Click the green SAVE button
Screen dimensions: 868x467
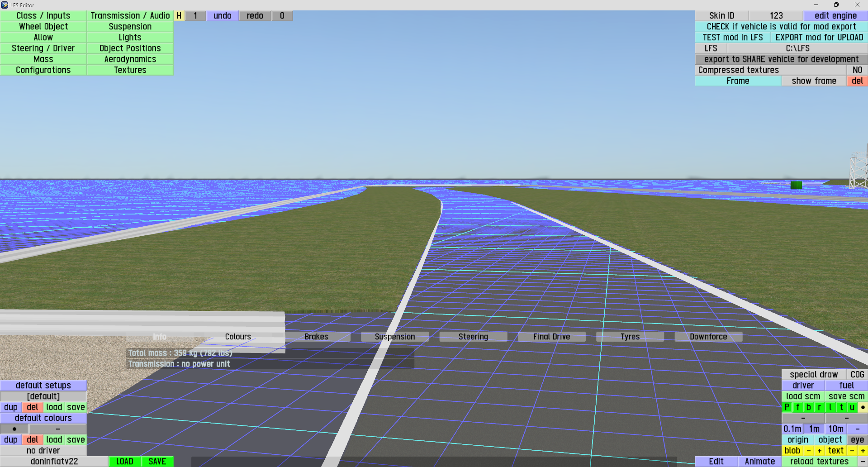[157, 462]
